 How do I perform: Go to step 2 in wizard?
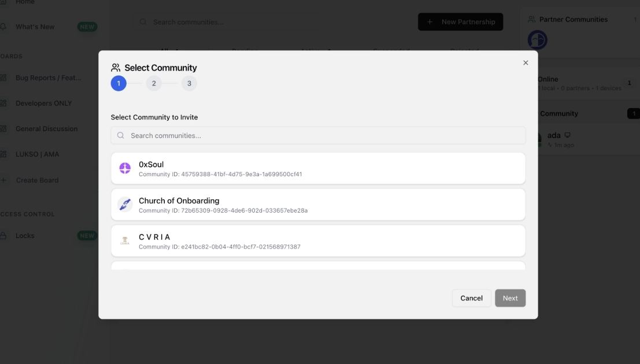click(154, 84)
